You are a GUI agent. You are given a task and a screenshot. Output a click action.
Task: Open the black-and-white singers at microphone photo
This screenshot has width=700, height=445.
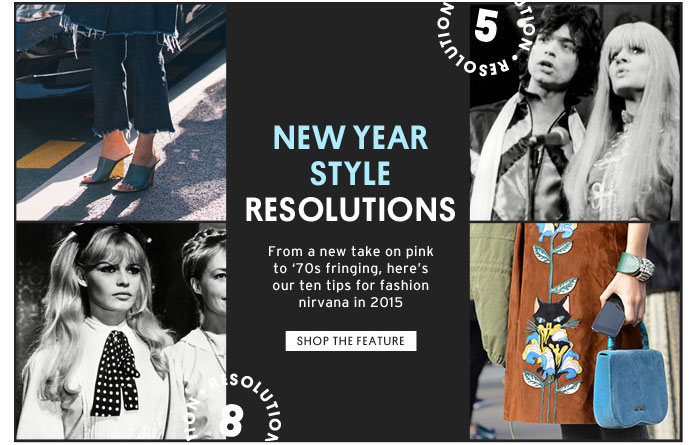(x=575, y=112)
